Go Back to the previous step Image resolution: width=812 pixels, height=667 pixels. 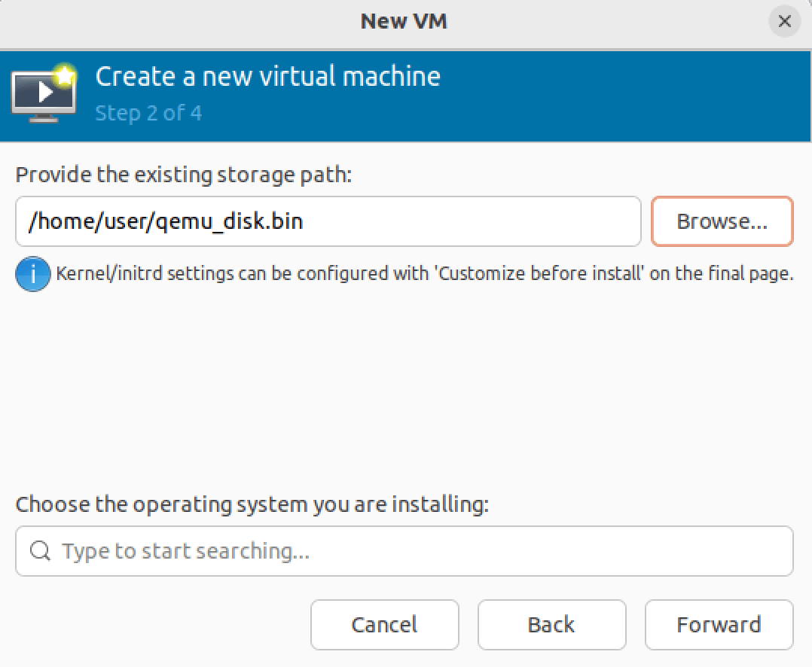[551, 624]
